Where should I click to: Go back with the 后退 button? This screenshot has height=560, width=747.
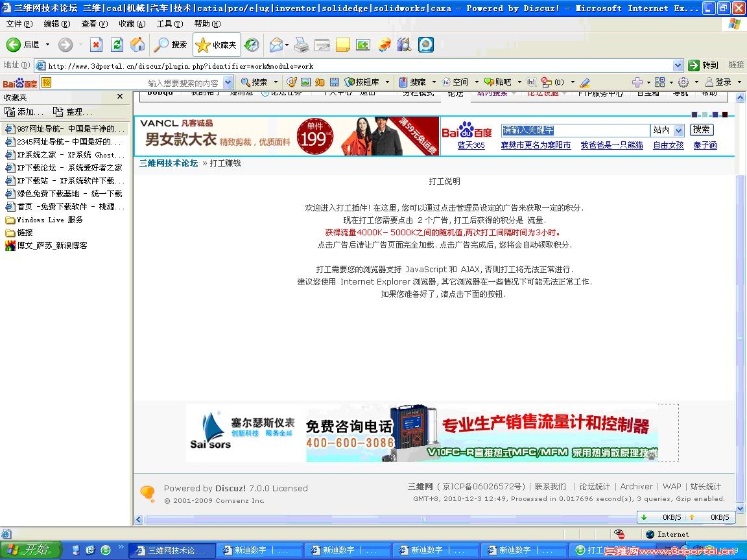23,45
